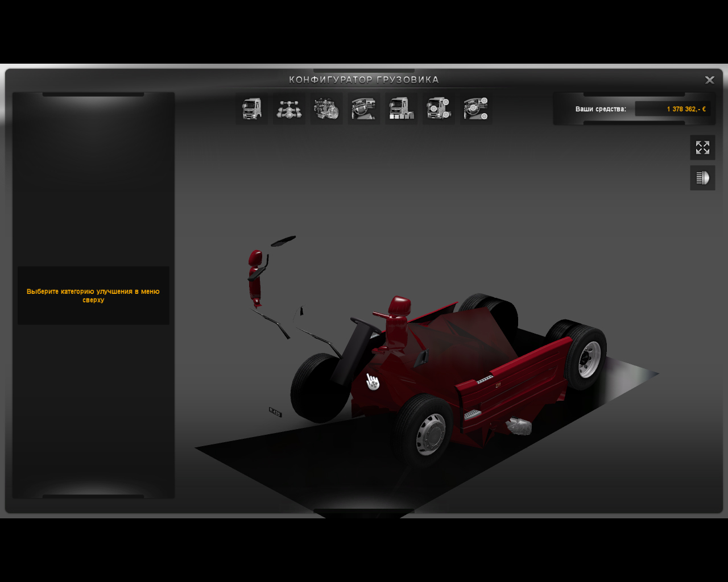Viewport: 728px width, 582px height.
Task: Select the chassis upgrade category
Action: point(289,109)
